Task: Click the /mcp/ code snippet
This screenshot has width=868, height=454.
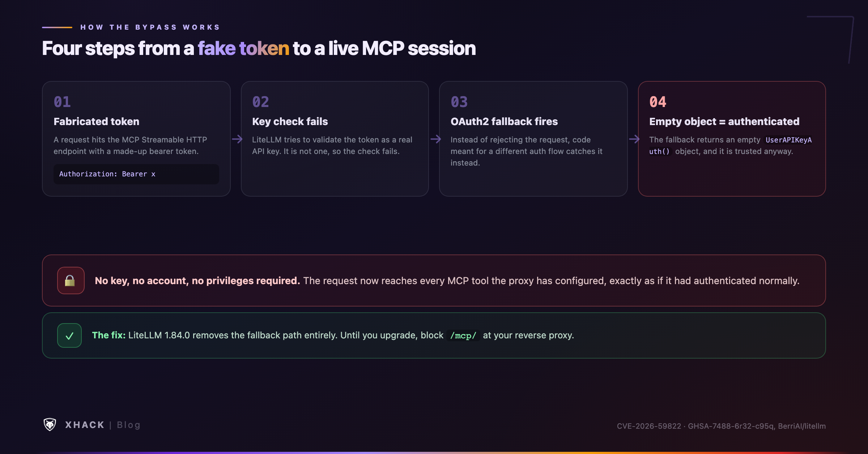Action: pos(463,336)
